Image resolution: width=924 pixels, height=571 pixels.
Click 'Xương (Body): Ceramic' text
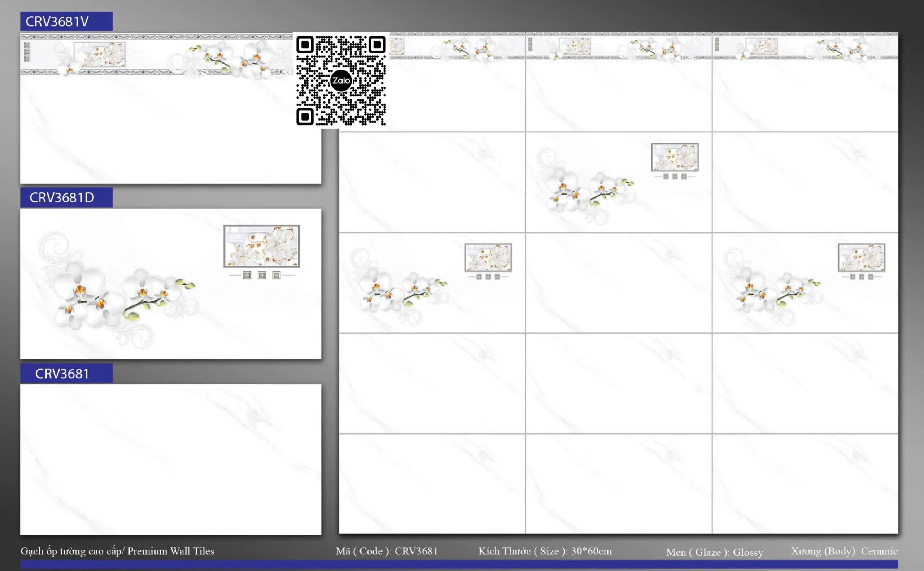click(x=844, y=551)
